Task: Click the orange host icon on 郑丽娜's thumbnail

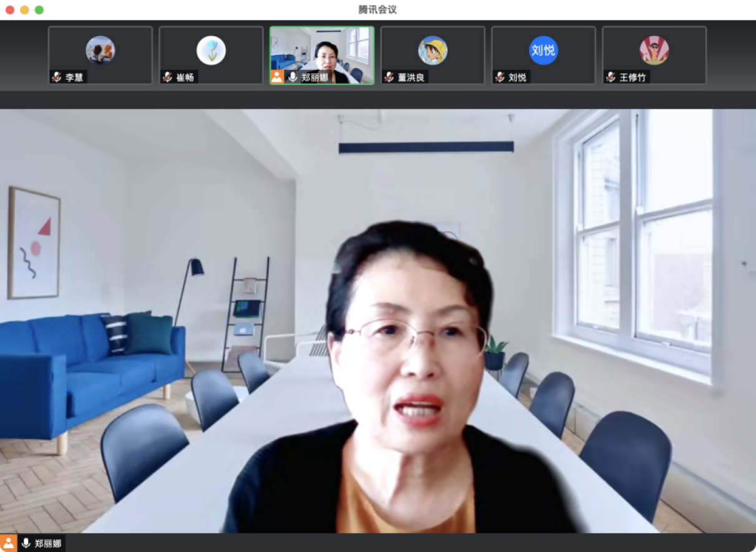Action: click(277, 77)
